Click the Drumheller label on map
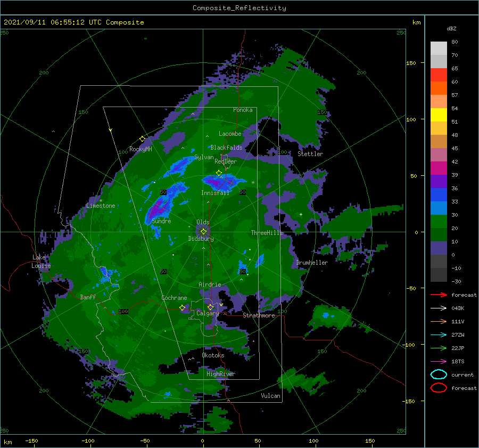 [x=312, y=263]
